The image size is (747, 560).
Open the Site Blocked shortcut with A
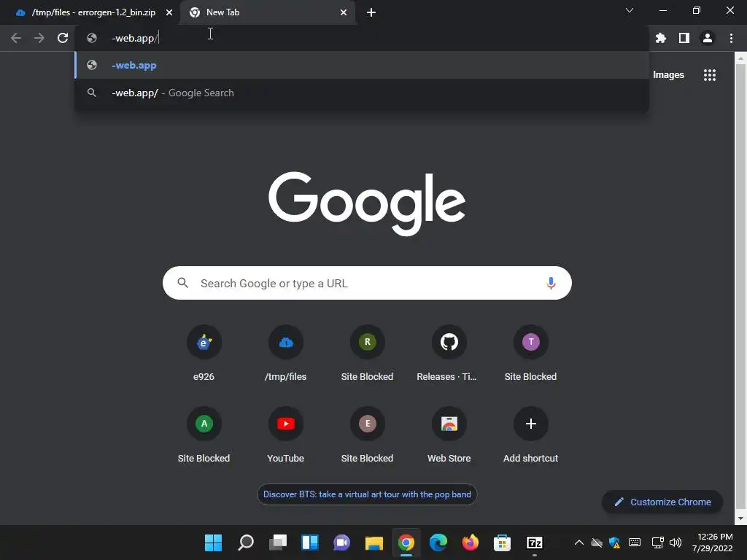[x=204, y=435]
